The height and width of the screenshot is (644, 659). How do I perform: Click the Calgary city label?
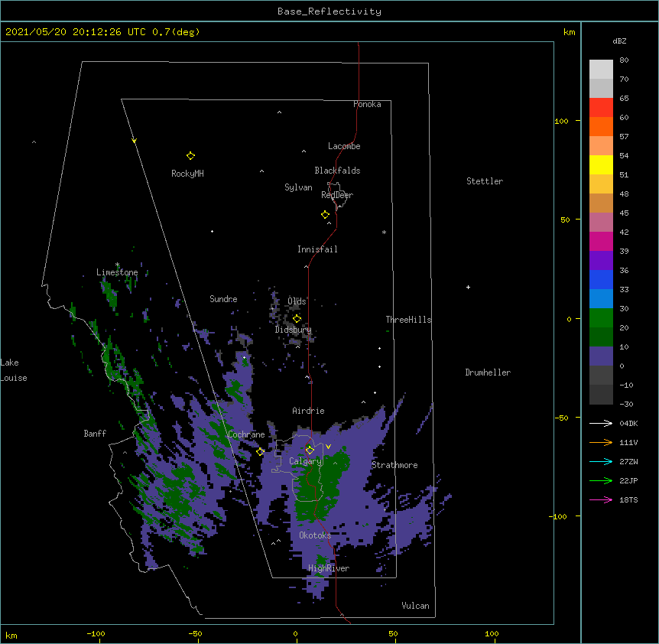pos(305,461)
